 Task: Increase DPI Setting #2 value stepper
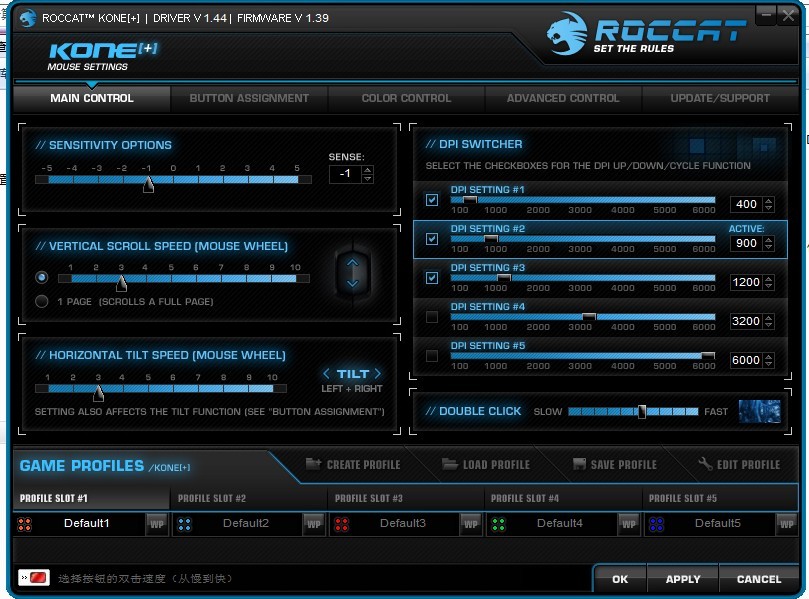tap(769, 240)
